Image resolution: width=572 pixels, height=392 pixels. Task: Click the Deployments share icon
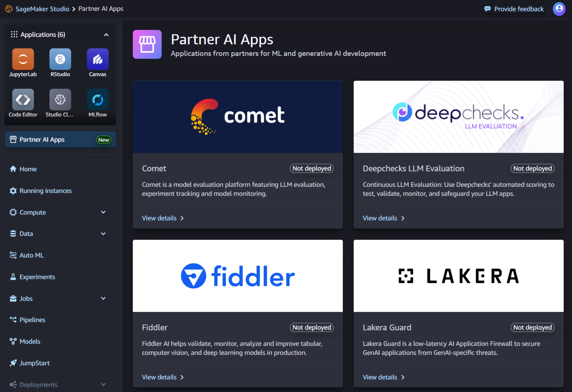13,385
